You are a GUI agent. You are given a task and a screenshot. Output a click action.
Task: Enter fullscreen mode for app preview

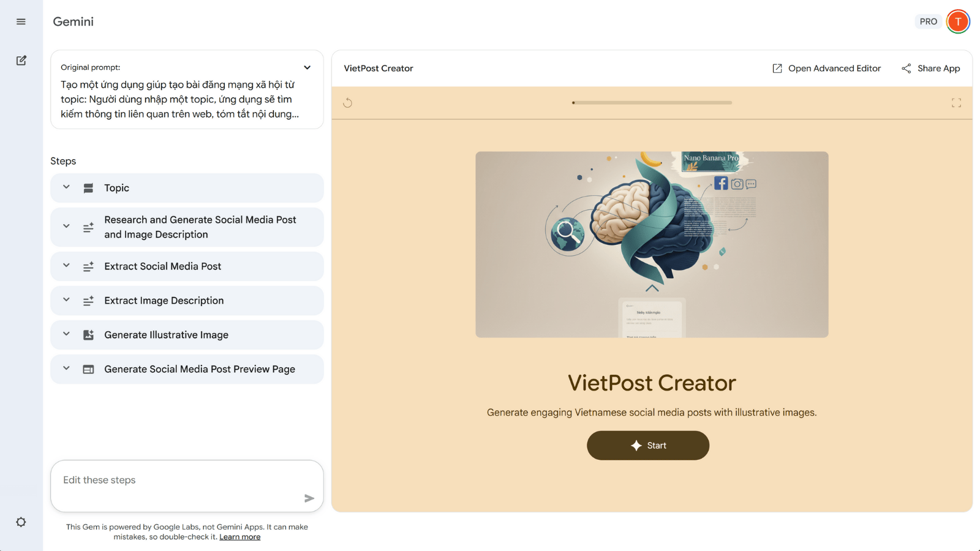pyautogui.click(x=956, y=103)
